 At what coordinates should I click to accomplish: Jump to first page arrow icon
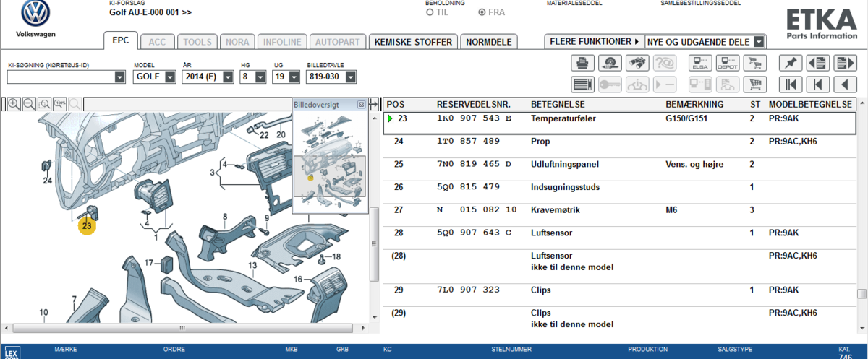[x=791, y=85]
